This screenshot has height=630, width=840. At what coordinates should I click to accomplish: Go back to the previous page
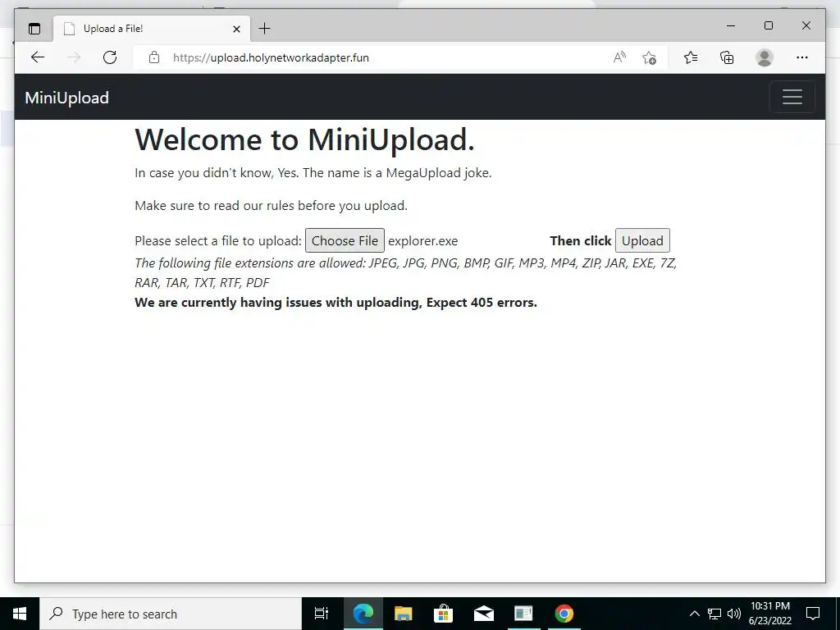pyautogui.click(x=38, y=57)
